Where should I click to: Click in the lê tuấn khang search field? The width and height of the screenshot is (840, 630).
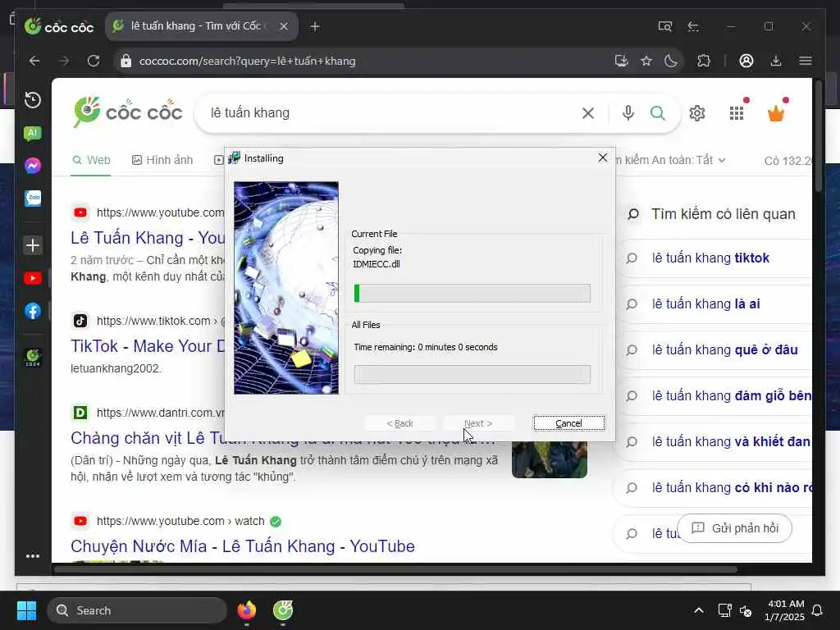(391, 113)
